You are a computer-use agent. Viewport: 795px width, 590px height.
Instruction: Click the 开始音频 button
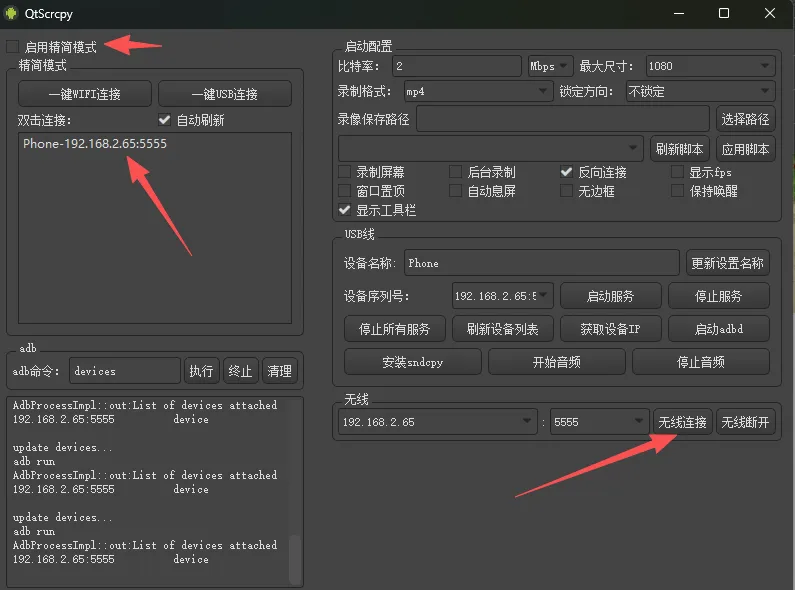pos(557,361)
